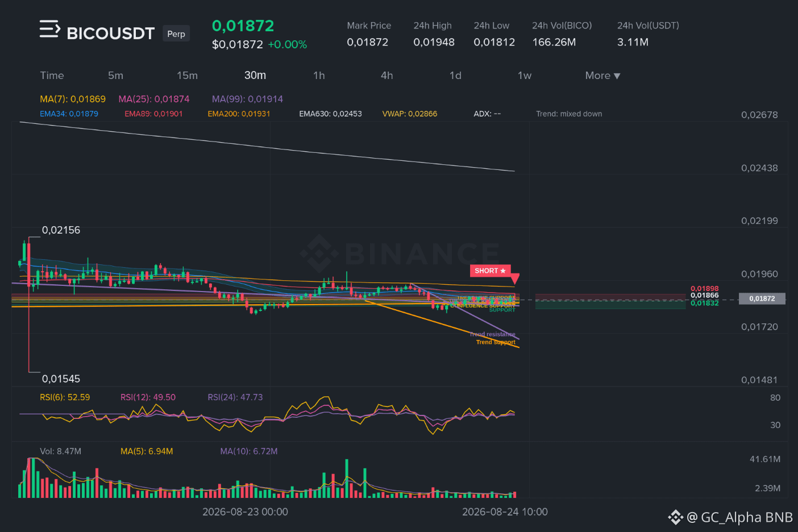This screenshot has height=532, width=798.
Task: Click the Trend resistance line label
Action: [492, 334]
